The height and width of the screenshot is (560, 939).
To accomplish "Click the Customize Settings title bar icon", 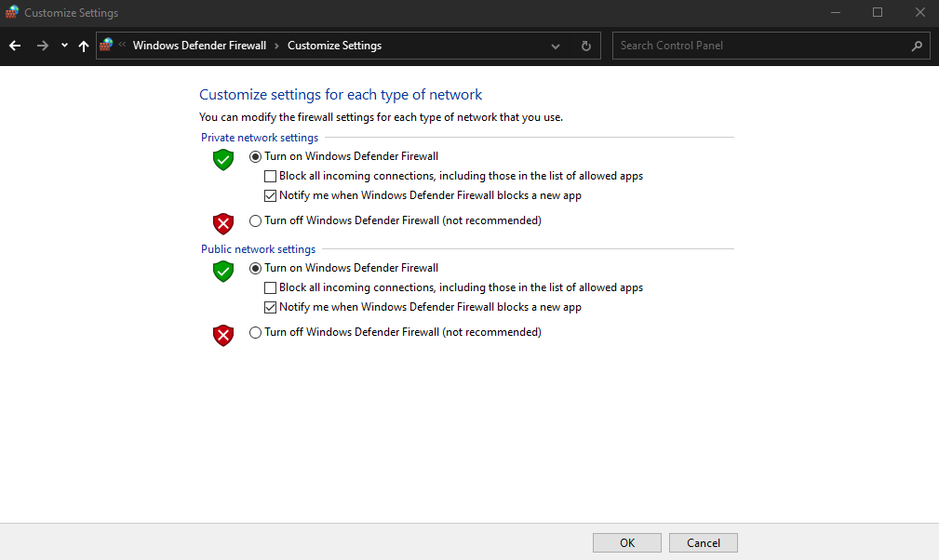I will click(12, 12).
